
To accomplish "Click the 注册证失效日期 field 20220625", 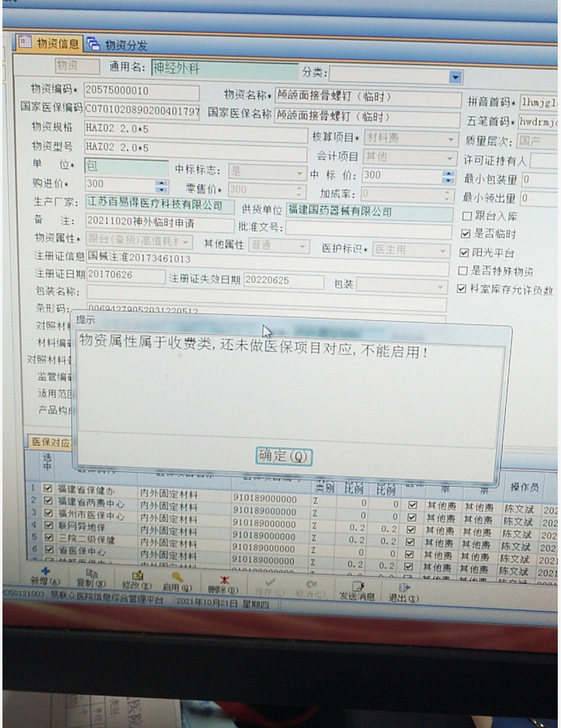I will (x=283, y=281).
